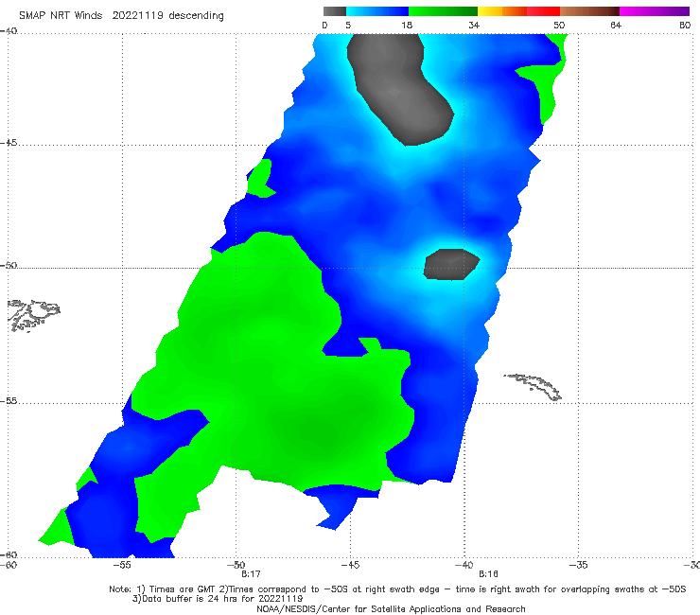Click the magenta-purple segment of the color bar
Image resolution: width=700 pixels, height=615 pixels.
655,11
